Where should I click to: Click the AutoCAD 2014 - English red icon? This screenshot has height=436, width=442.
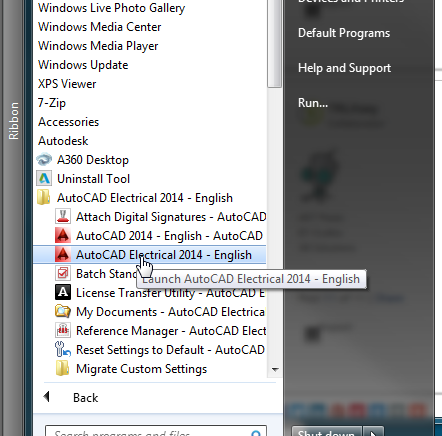(x=63, y=235)
